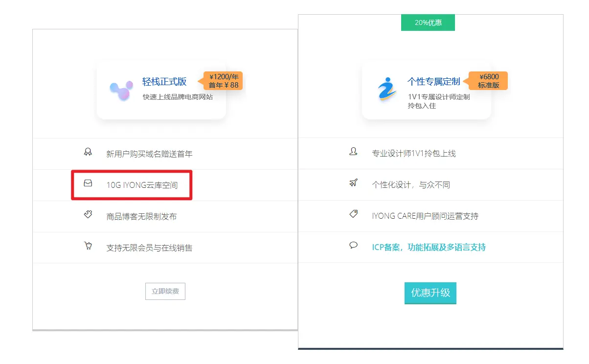Click the tag icon beside 商品博客无限制发布
Screen dimensions: 589x364
(88, 215)
